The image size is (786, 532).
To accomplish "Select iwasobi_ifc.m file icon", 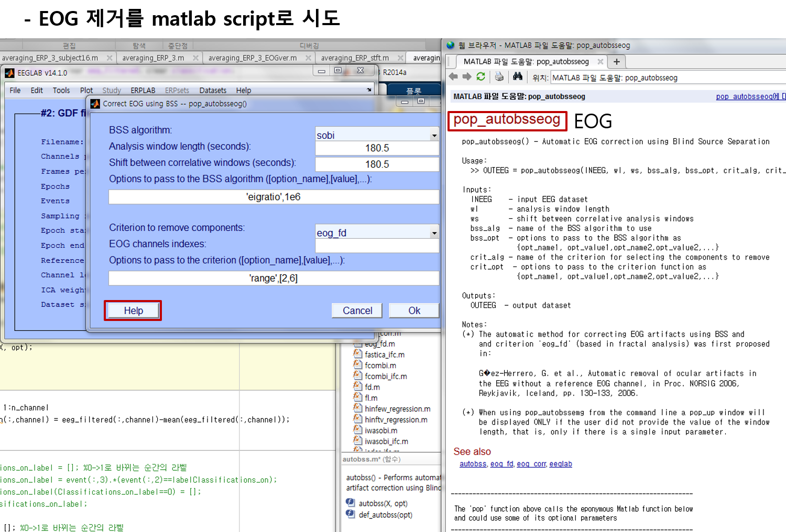I will [x=358, y=441].
